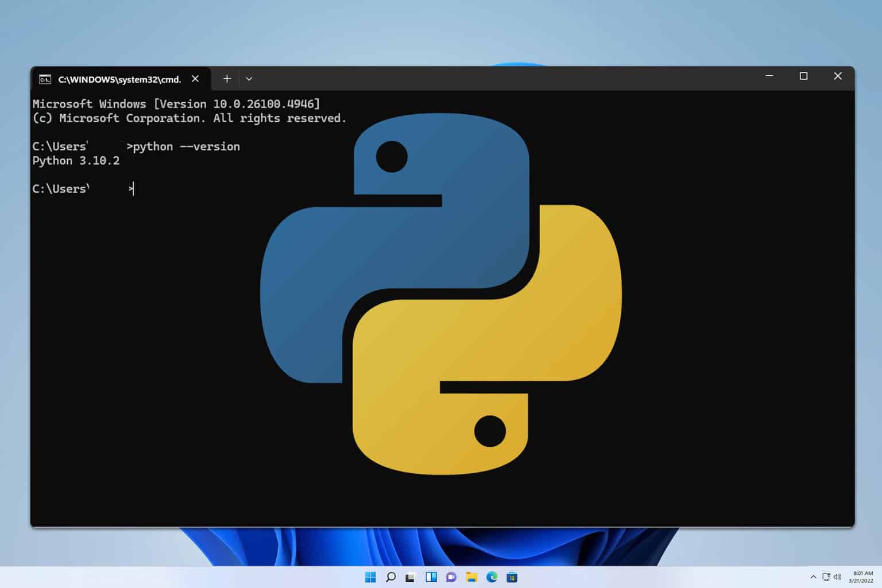Click the volume speaker icon
The height and width of the screenshot is (588, 882).
(837, 577)
